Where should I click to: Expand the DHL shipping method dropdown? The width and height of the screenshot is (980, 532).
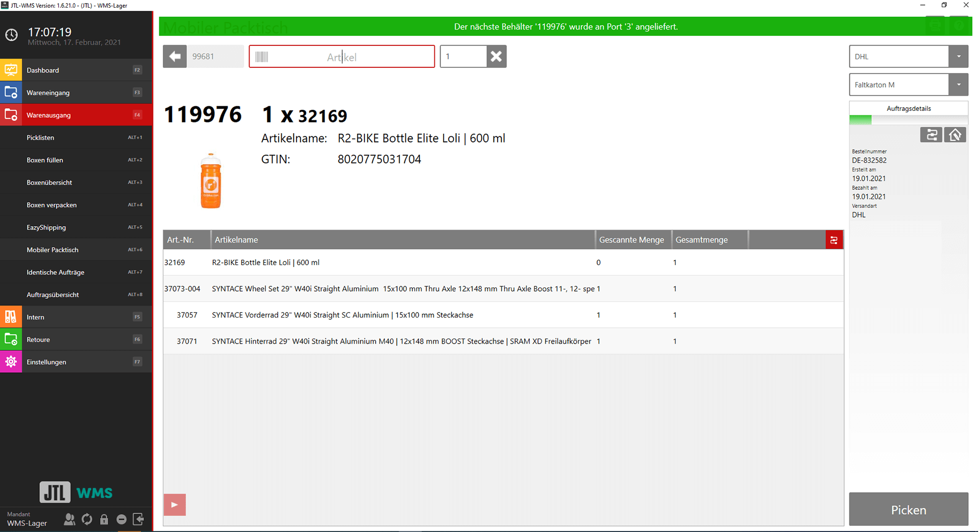[x=958, y=57]
